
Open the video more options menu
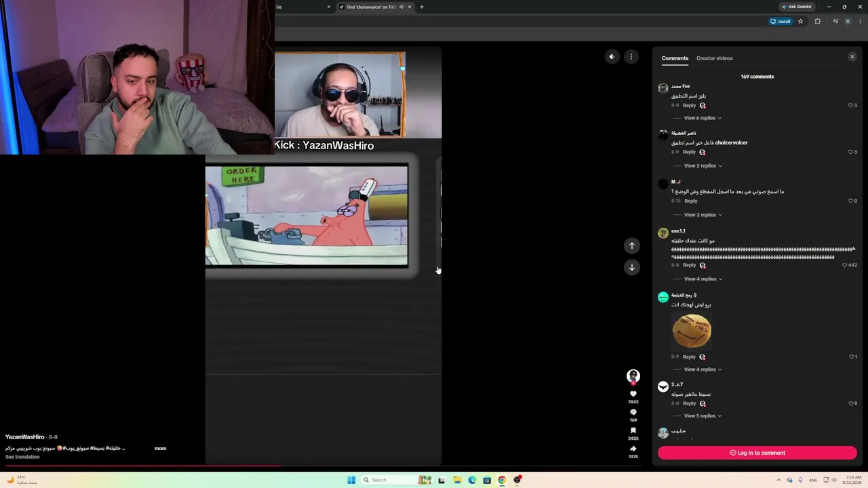631,57
